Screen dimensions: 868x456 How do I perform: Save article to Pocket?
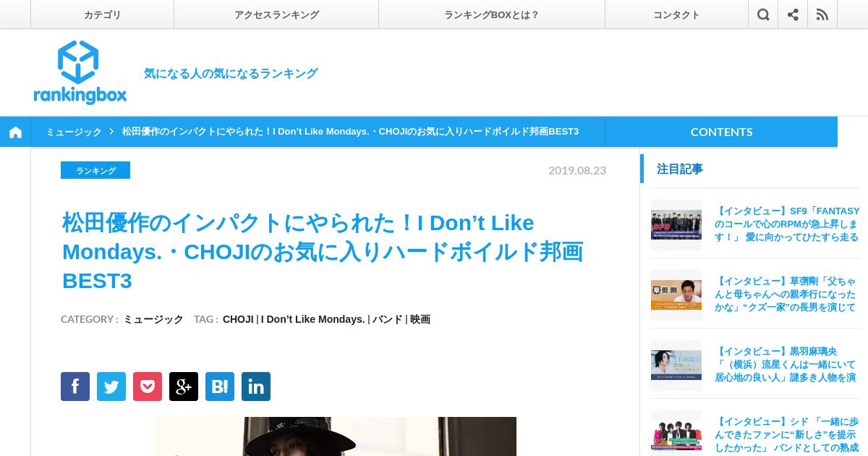[x=148, y=387]
